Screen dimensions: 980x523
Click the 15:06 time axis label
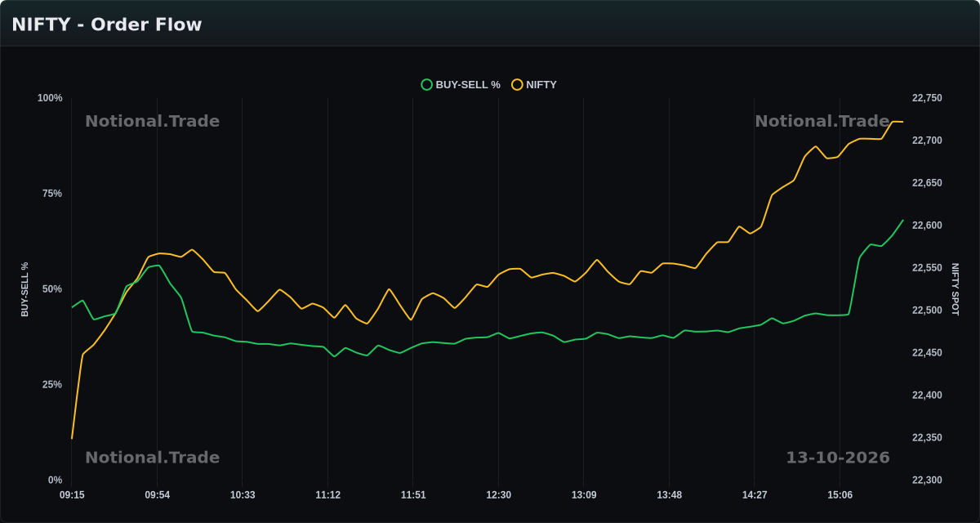(x=840, y=495)
